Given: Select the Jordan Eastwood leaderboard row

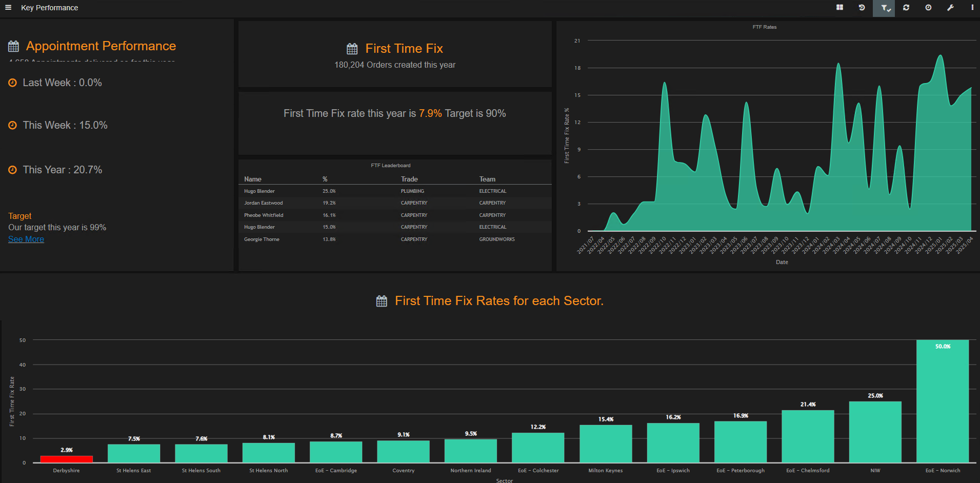Looking at the screenshot, I should [395, 203].
